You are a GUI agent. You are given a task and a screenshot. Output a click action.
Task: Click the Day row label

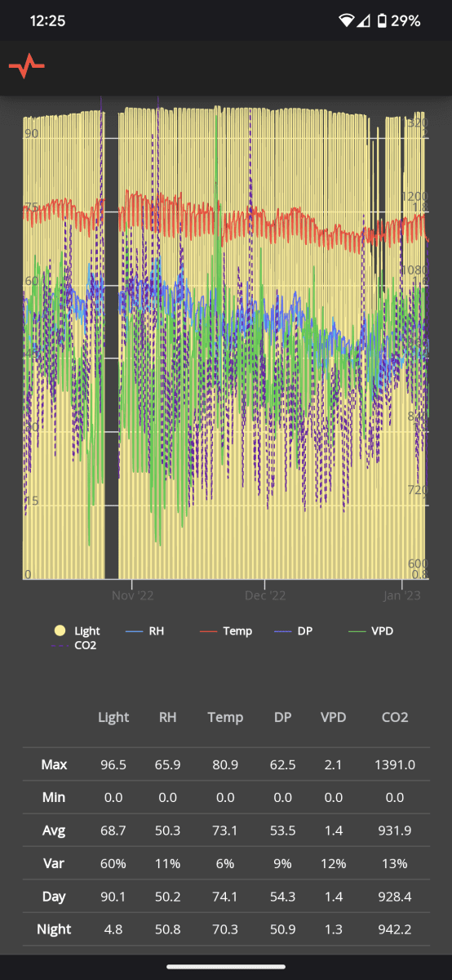(x=54, y=896)
